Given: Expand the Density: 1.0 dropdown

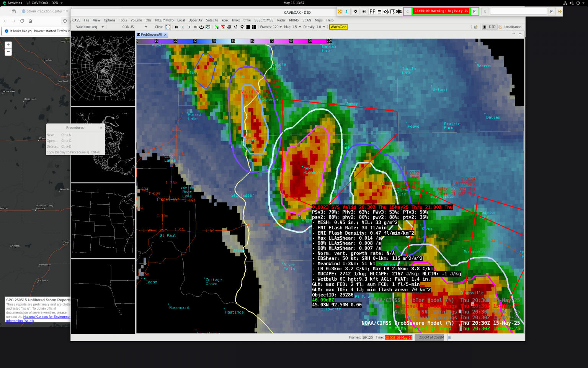Looking at the screenshot, I should pyautogui.click(x=314, y=27).
